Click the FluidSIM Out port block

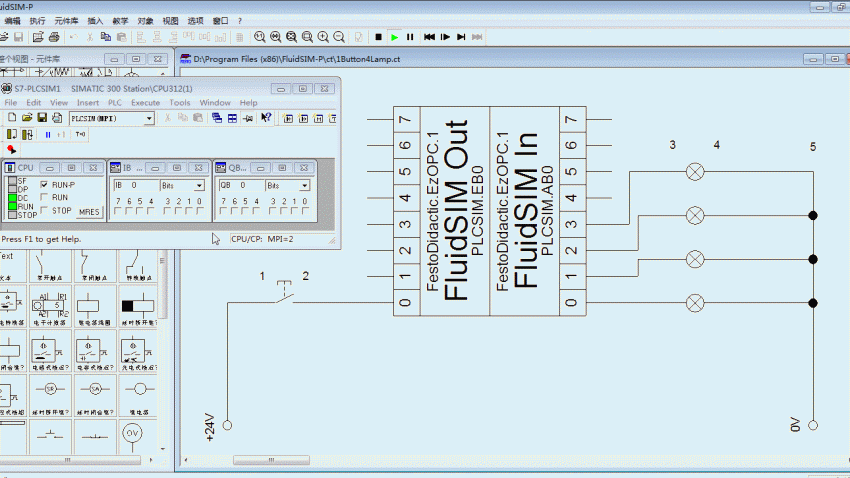442,211
